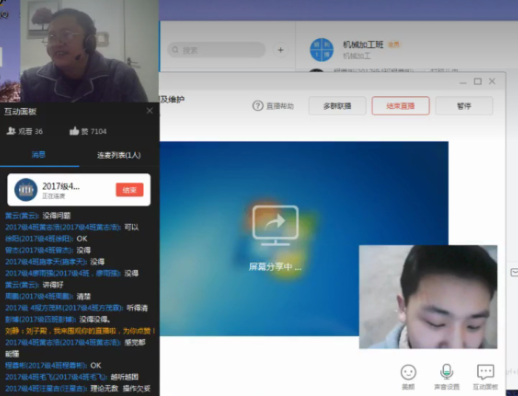
Task: Click the orange 刘静 like notification message
Action: click(x=80, y=331)
